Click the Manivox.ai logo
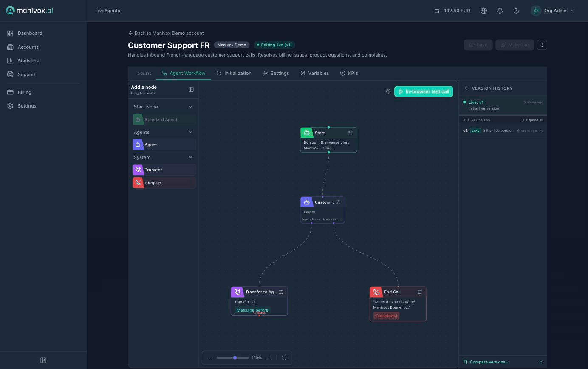 coord(29,11)
